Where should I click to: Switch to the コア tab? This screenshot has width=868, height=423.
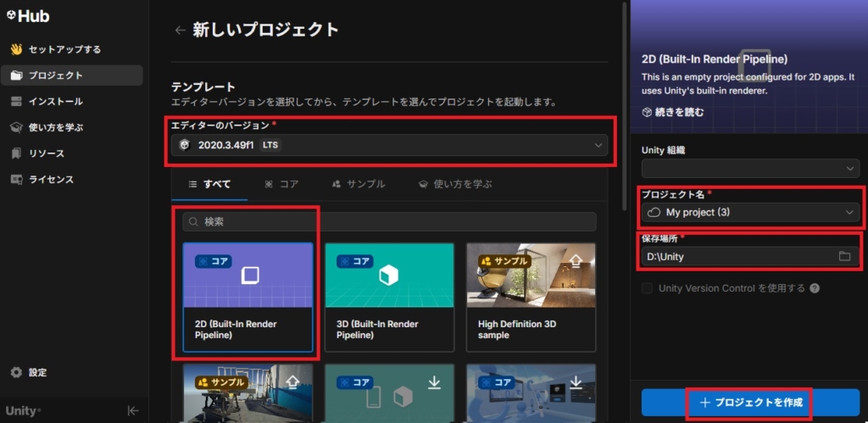tap(281, 184)
